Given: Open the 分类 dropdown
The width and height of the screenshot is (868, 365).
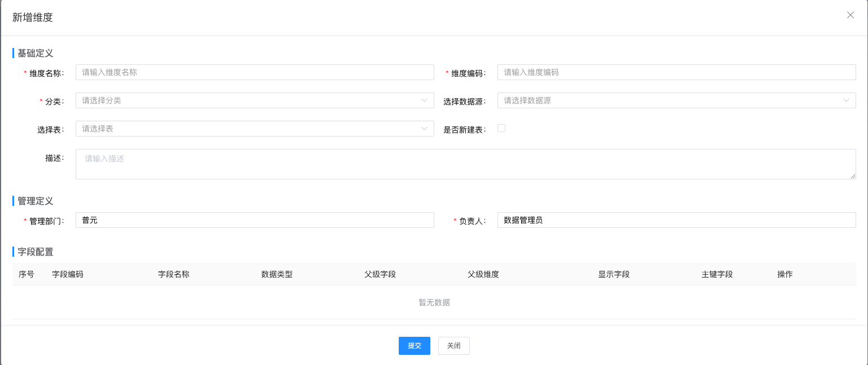Looking at the screenshot, I should (255, 100).
